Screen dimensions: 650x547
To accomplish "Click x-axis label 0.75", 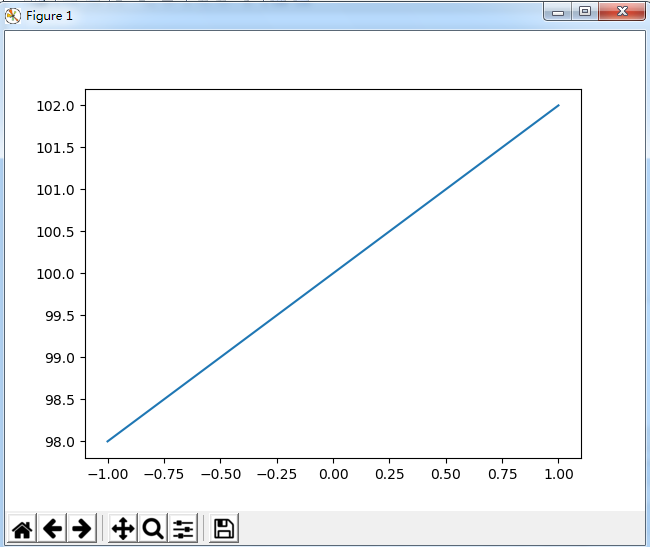I will [x=502, y=474].
